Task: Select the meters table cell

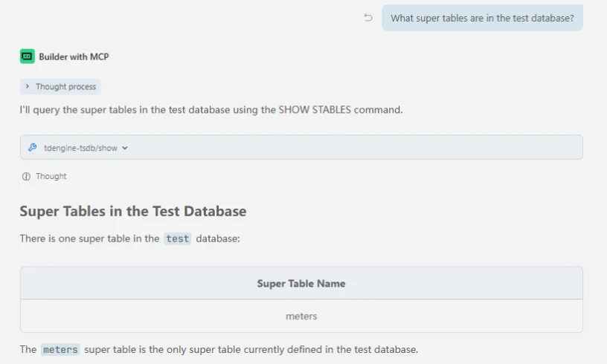Action: (x=301, y=316)
